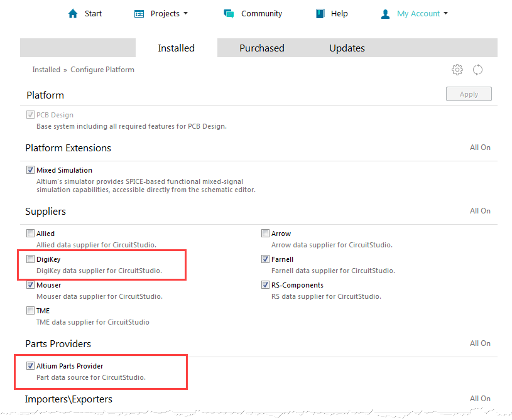Click the Help book icon
Screen dimensions: 512x420
point(320,14)
